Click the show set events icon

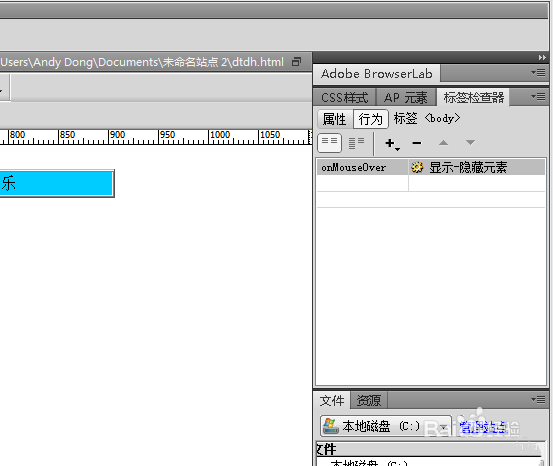coord(329,143)
